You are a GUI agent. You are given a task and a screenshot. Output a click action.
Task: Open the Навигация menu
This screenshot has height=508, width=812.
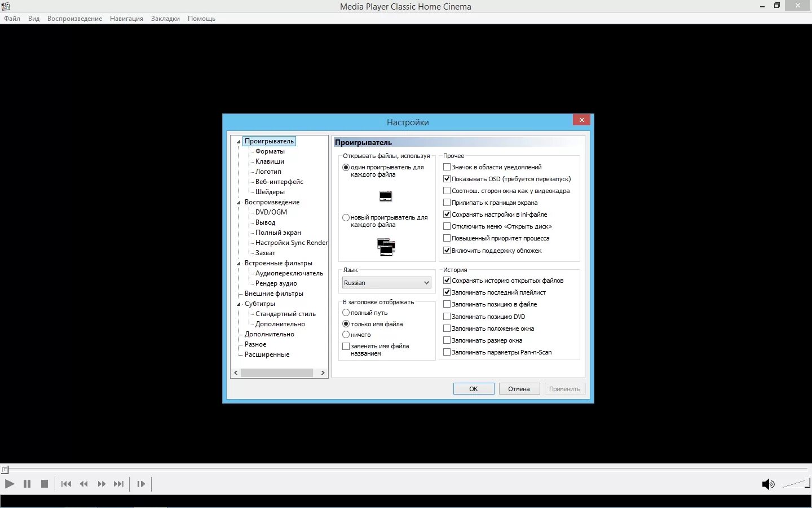(126, 19)
